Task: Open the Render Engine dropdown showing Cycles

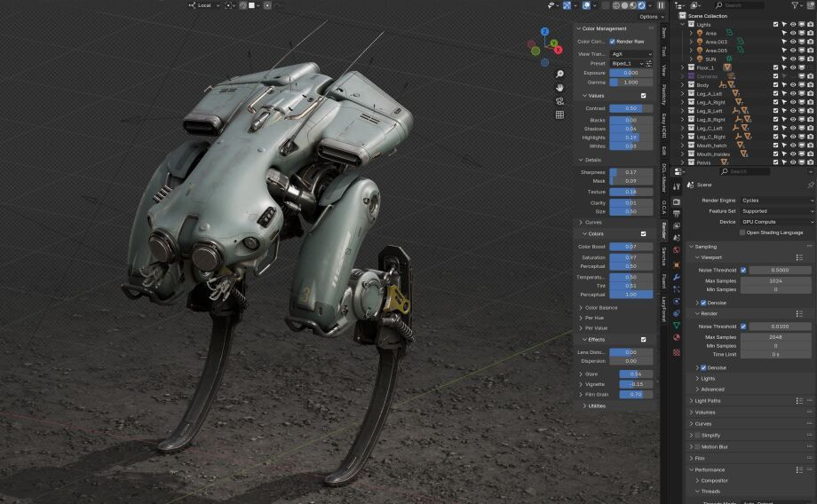Action: pos(777,201)
